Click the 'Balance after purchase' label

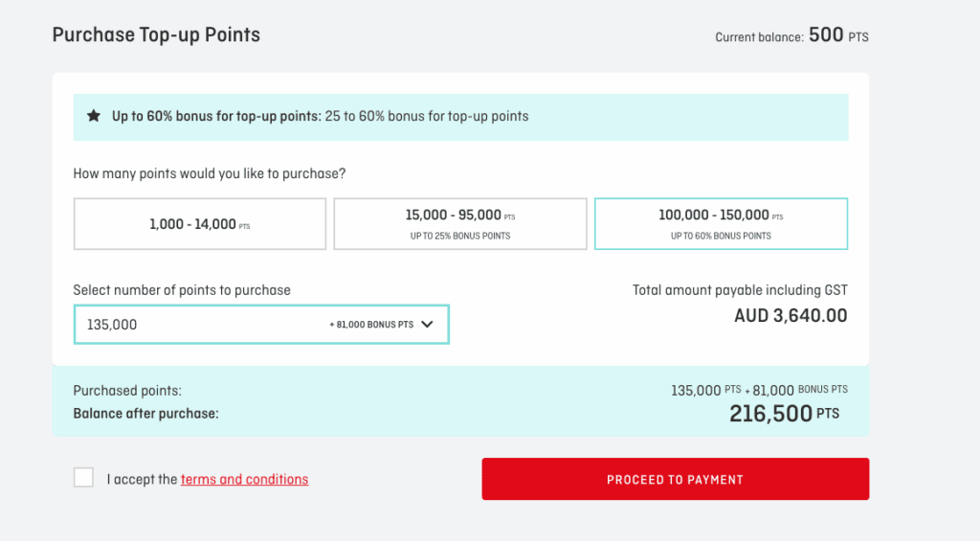click(x=145, y=414)
